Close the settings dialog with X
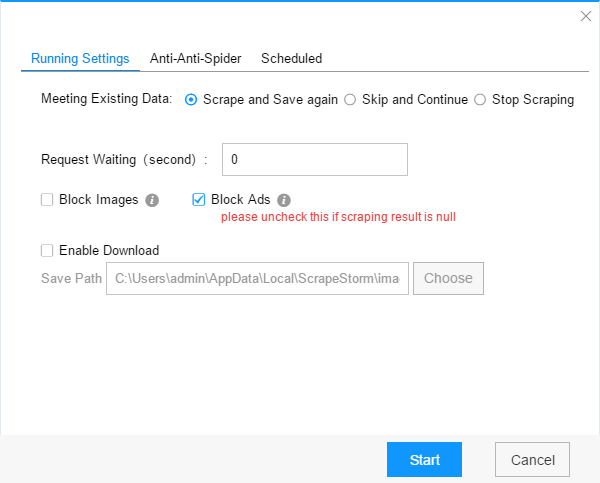Image resolution: width=600 pixels, height=483 pixels. (586, 16)
